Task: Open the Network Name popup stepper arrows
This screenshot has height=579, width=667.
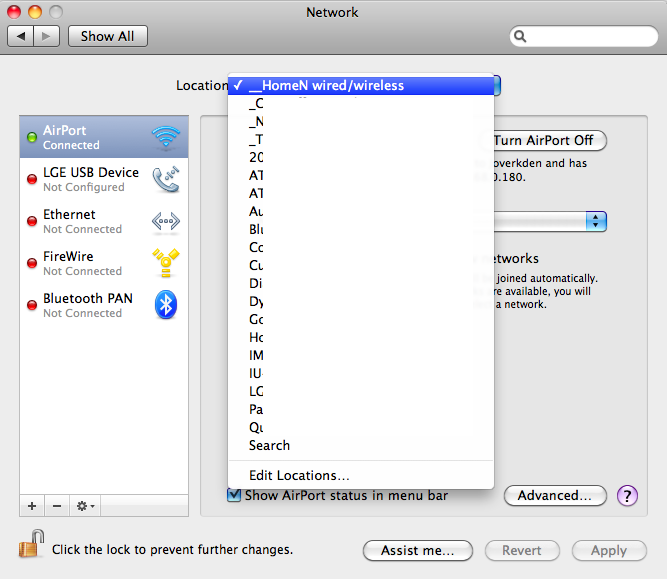Action: point(596,221)
